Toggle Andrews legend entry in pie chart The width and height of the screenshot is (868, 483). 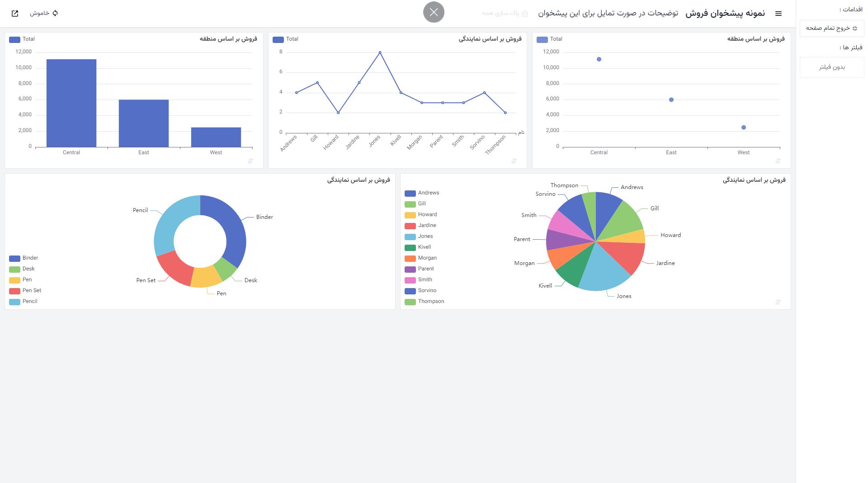pyautogui.click(x=422, y=193)
